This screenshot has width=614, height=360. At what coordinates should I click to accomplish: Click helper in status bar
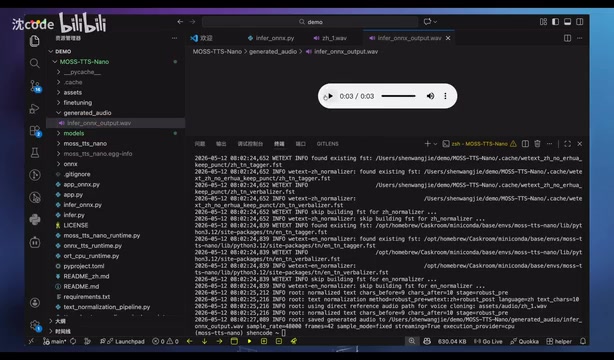(x=559, y=341)
